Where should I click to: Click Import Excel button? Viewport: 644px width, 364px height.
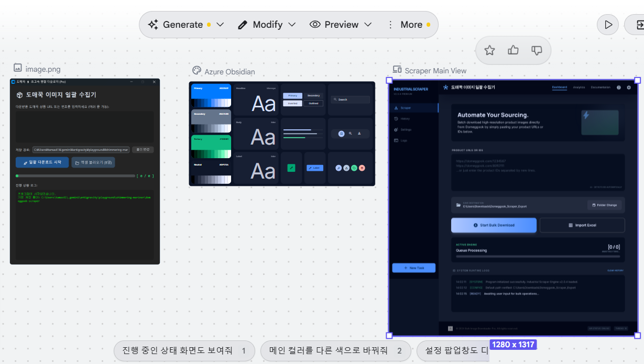tap(582, 225)
